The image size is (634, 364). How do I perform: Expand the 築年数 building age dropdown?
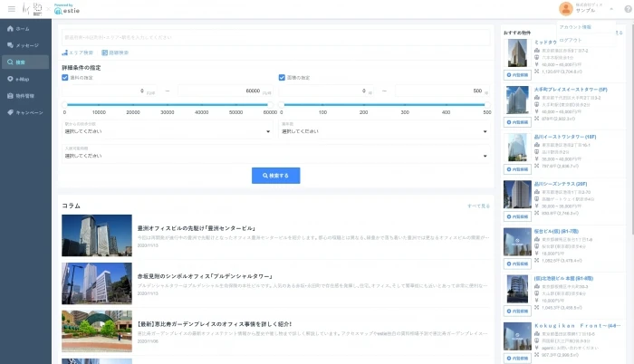[x=384, y=130]
